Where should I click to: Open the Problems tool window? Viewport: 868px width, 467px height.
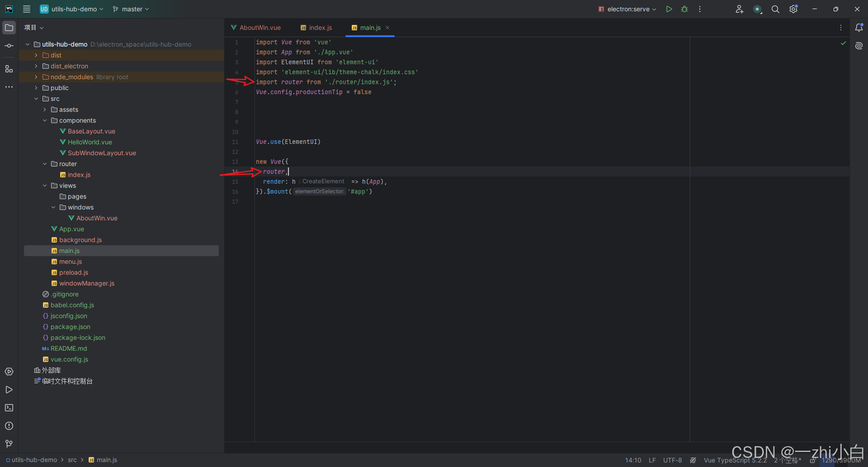coord(9,426)
